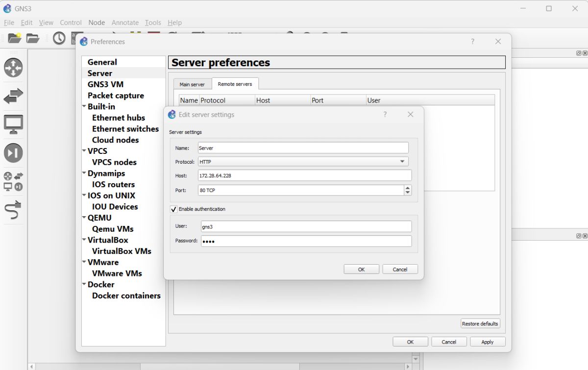Select IOS routers tree item
This screenshot has width=588, height=370.
click(x=113, y=184)
